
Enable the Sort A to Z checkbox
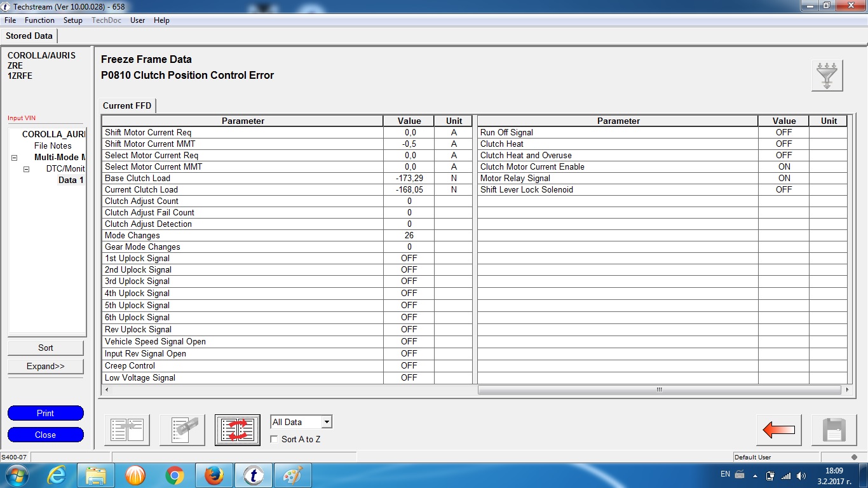pos(274,439)
